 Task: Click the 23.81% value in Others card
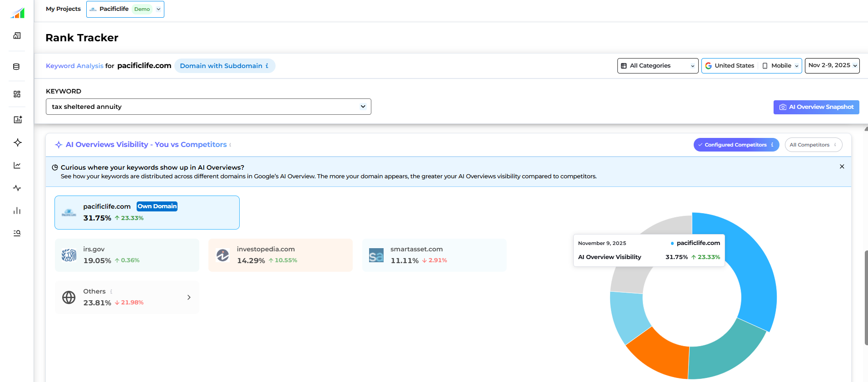pyautogui.click(x=97, y=303)
